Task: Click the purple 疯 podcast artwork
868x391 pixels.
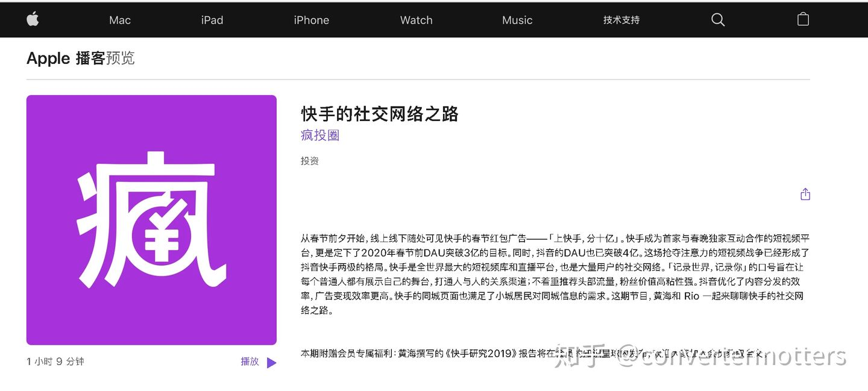Action: pos(151,220)
